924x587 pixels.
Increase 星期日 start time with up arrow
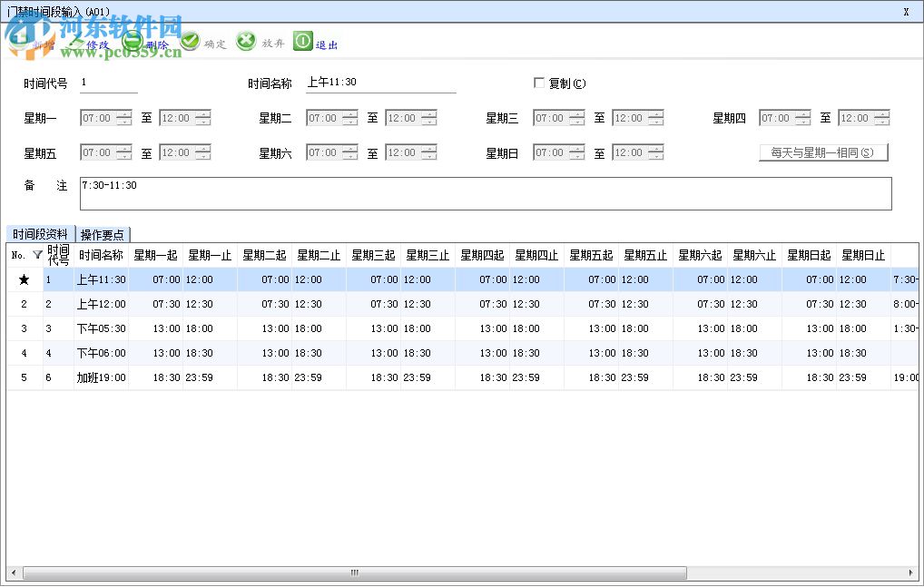(x=577, y=149)
